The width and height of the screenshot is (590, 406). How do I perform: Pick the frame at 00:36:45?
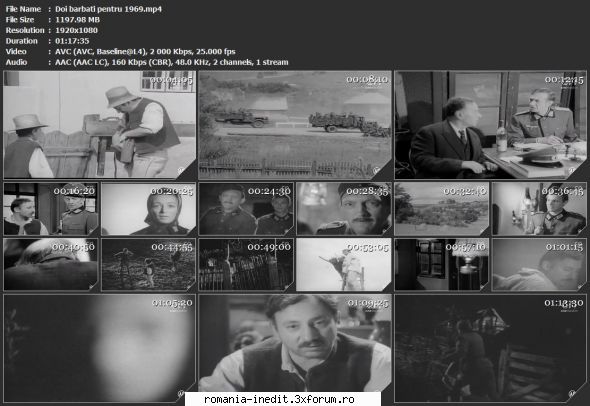[539, 209]
